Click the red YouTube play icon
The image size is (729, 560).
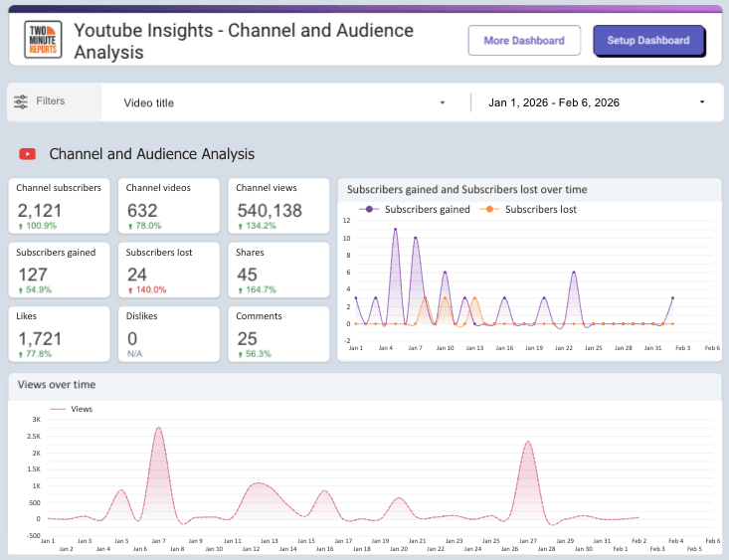[x=28, y=154]
